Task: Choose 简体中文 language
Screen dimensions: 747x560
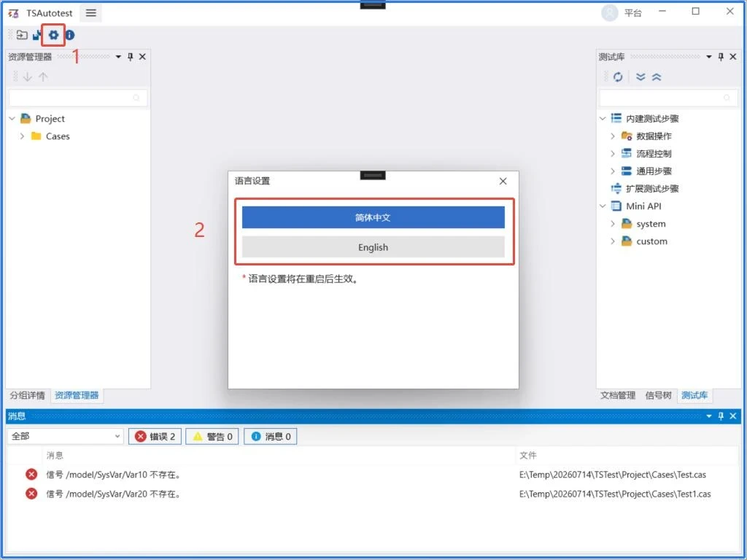Action: (x=373, y=217)
